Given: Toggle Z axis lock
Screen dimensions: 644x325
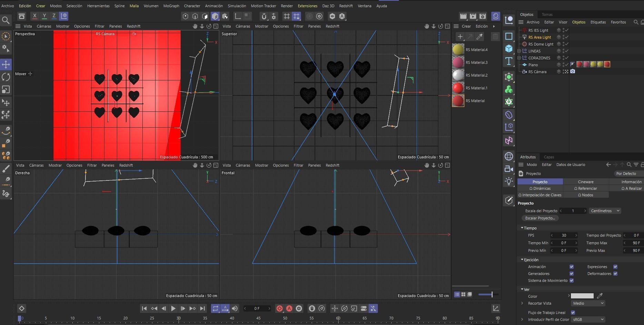Looking at the screenshot, I should point(54,16).
